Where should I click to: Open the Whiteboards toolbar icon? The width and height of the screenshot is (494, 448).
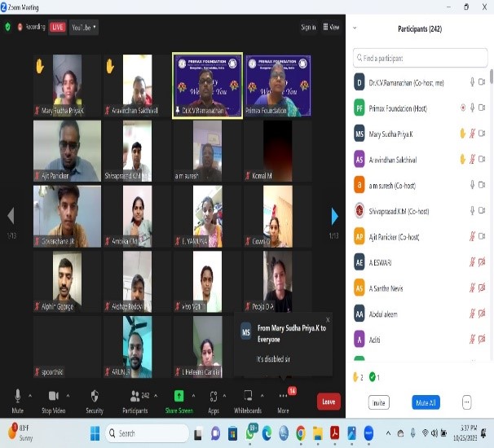pos(248,401)
